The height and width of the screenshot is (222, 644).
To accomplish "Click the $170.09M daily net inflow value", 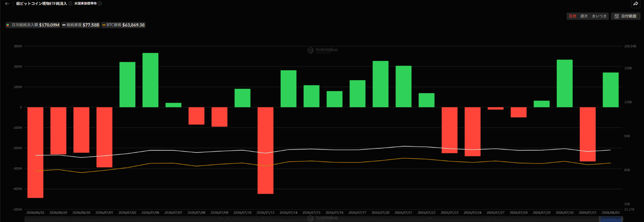I will [49, 25].
